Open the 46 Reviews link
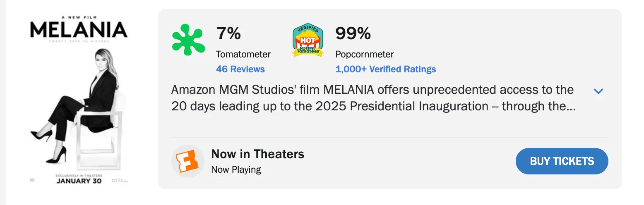Screen dimensions: 644x205 (x=240, y=69)
